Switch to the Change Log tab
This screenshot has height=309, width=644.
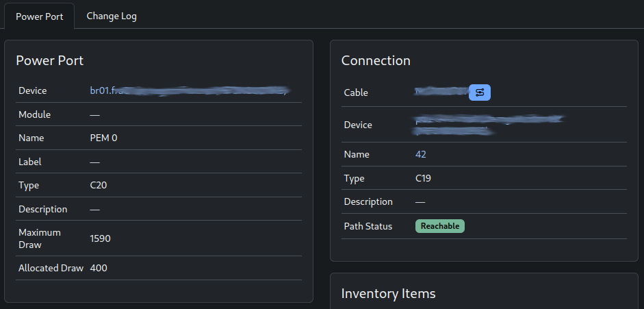(x=112, y=16)
